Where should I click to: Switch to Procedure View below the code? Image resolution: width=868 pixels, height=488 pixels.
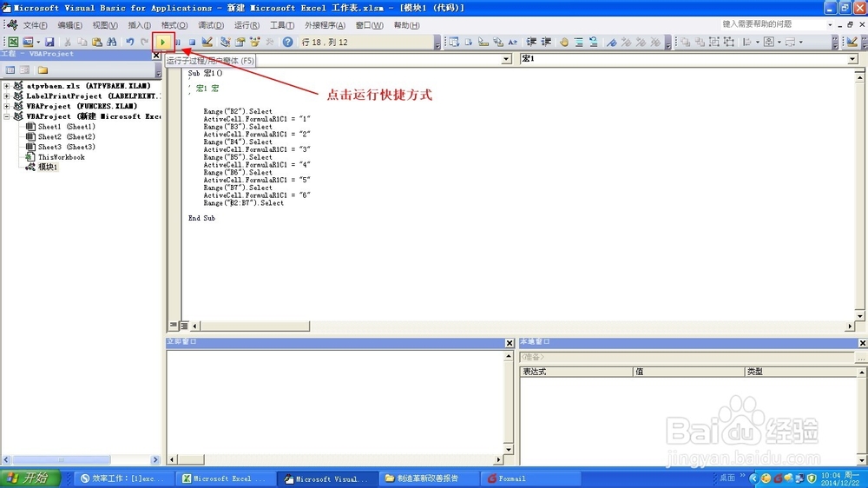click(x=174, y=326)
